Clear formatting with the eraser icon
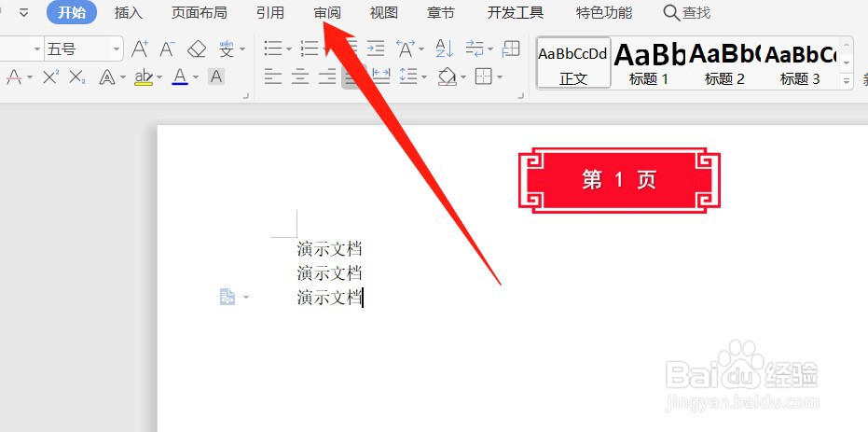Viewport: 868px width, 432px height. coord(197,49)
